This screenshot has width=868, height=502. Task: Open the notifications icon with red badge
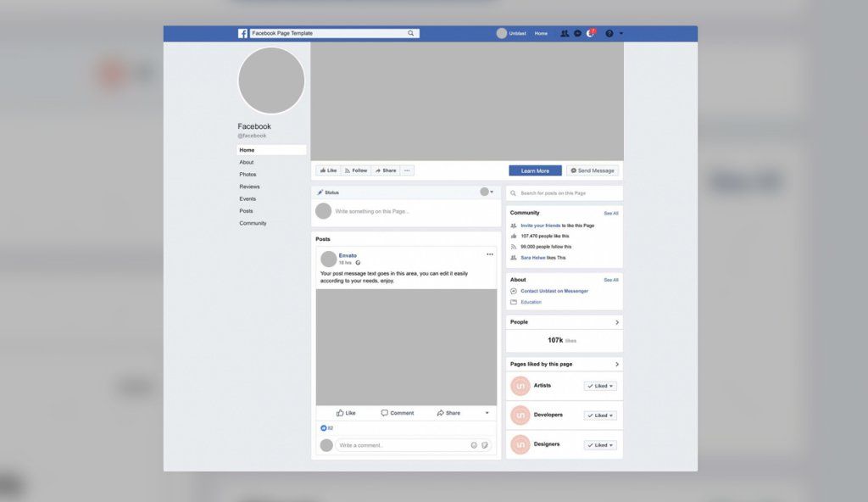coord(591,33)
